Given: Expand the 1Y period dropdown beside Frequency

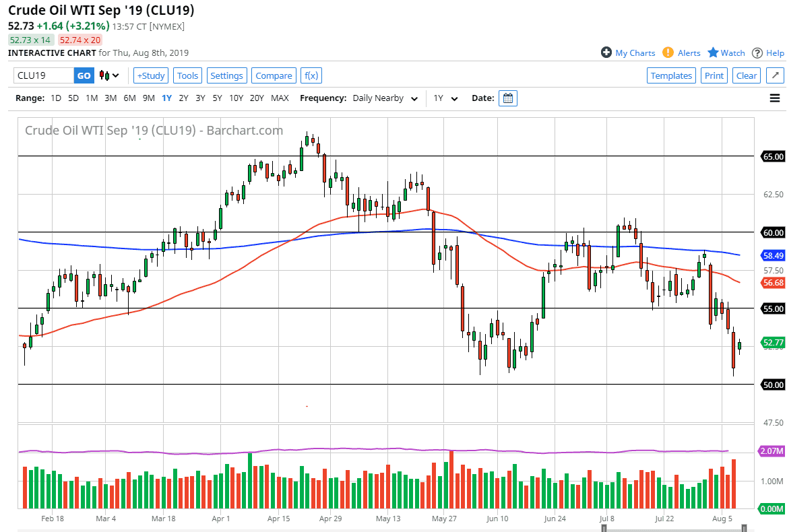Looking at the screenshot, I should [x=445, y=98].
